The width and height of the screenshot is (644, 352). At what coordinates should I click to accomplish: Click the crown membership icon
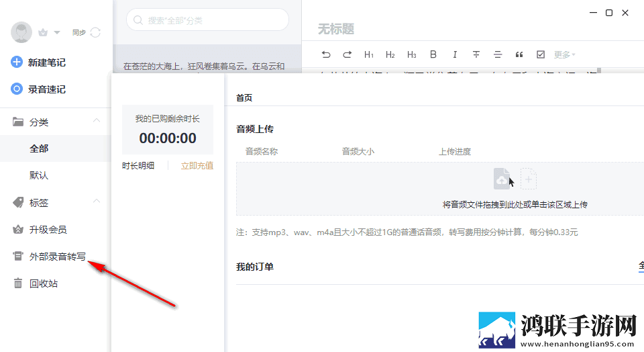43,32
